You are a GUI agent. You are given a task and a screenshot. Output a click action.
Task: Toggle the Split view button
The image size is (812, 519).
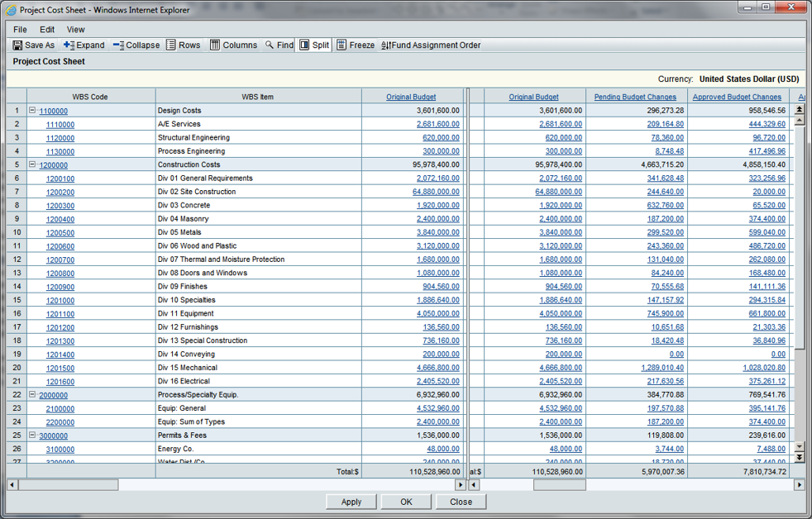pos(314,45)
